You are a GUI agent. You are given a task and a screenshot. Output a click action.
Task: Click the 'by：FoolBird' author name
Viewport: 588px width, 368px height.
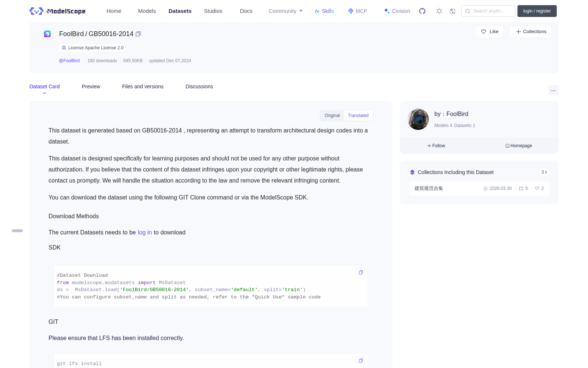click(x=451, y=114)
